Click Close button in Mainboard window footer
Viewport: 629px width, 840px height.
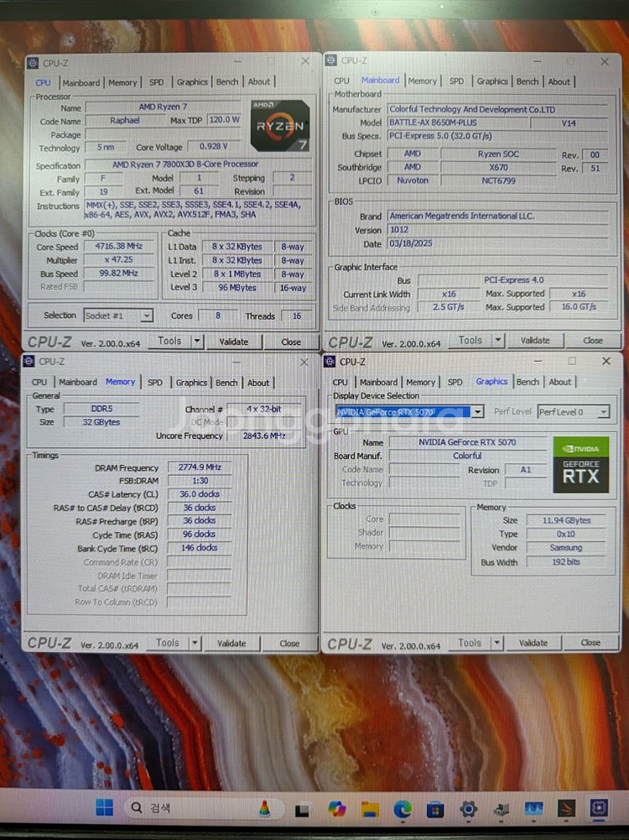[x=593, y=340]
